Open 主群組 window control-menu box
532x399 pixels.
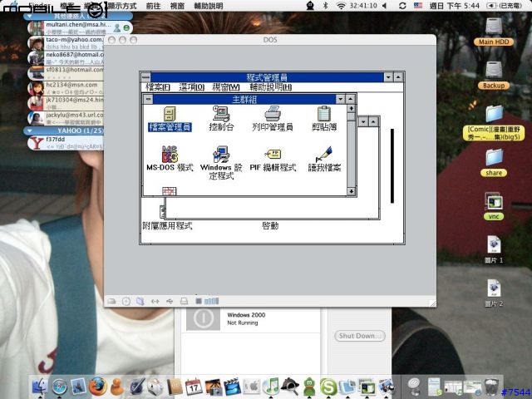[x=148, y=99]
